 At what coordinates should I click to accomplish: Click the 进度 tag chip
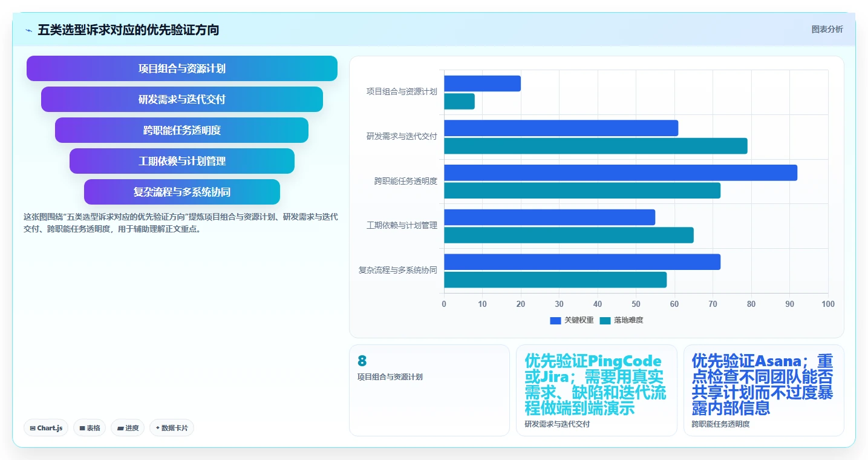tap(128, 428)
